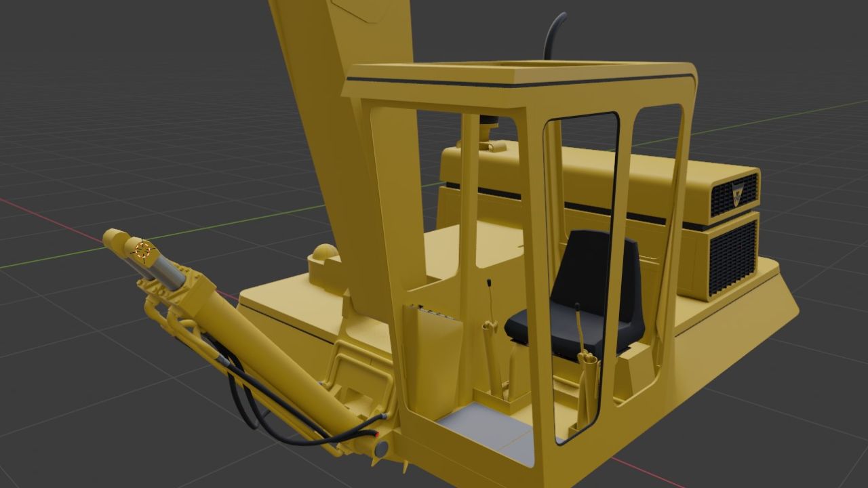Pick the black exhaust pipe above cab
The width and height of the screenshot is (868, 488).
554,35
